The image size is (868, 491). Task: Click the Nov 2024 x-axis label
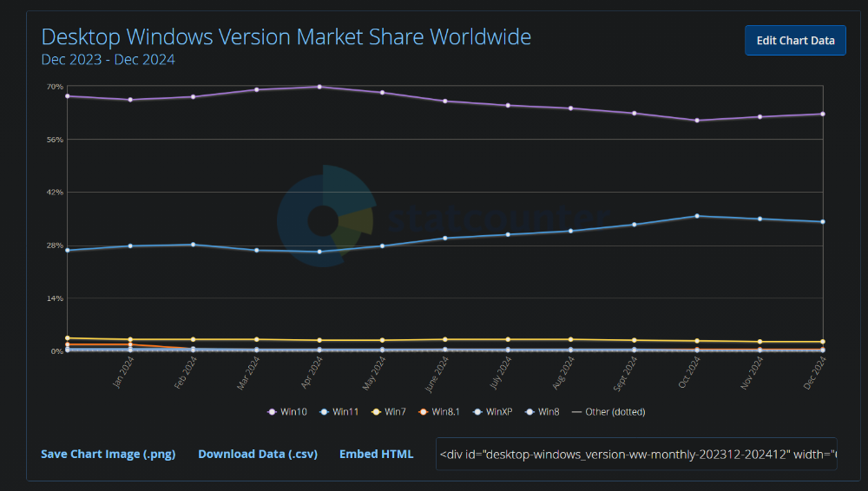pos(752,372)
